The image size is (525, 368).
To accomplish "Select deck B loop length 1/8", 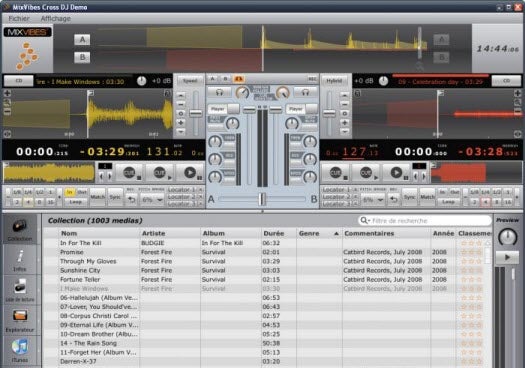I will pyautogui.click(x=474, y=192).
